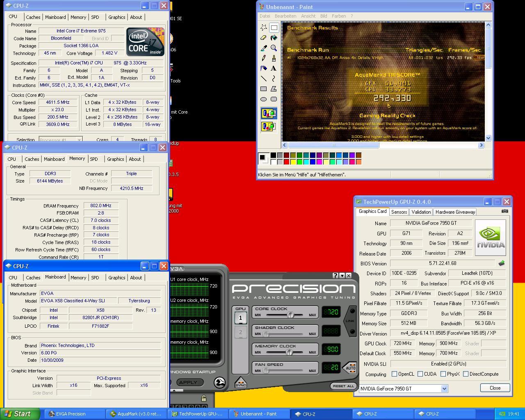The width and height of the screenshot is (525, 420).
Task: Select the Brush tool in Paint
Action: click(274, 58)
